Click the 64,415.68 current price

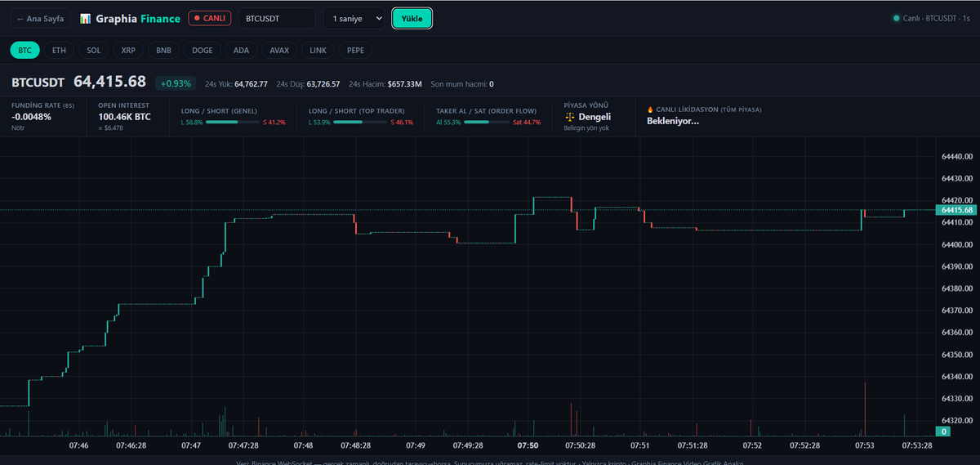pos(109,82)
